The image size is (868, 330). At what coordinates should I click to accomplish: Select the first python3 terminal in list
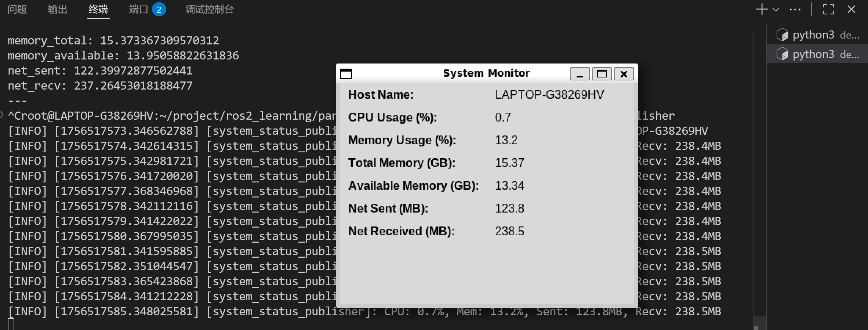(x=818, y=35)
